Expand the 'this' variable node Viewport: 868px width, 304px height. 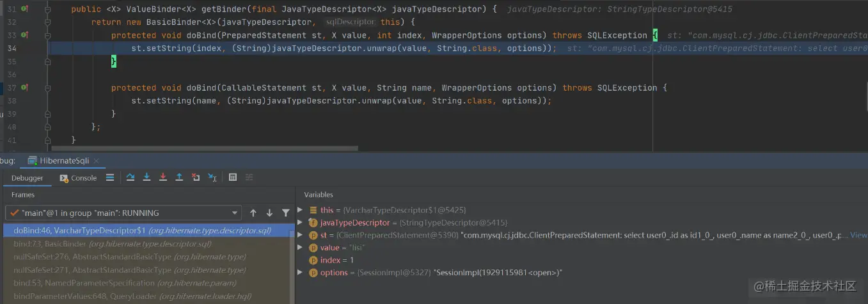pyautogui.click(x=300, y=209)
